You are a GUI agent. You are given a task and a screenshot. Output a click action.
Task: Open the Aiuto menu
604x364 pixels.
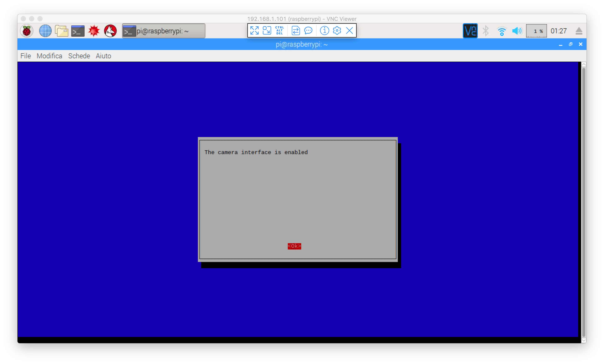tap(103, 56)
